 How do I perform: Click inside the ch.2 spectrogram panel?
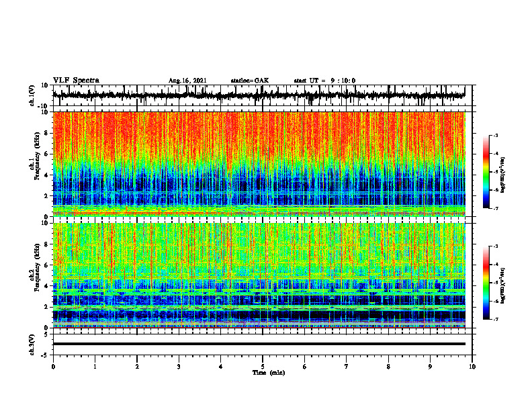259,275
